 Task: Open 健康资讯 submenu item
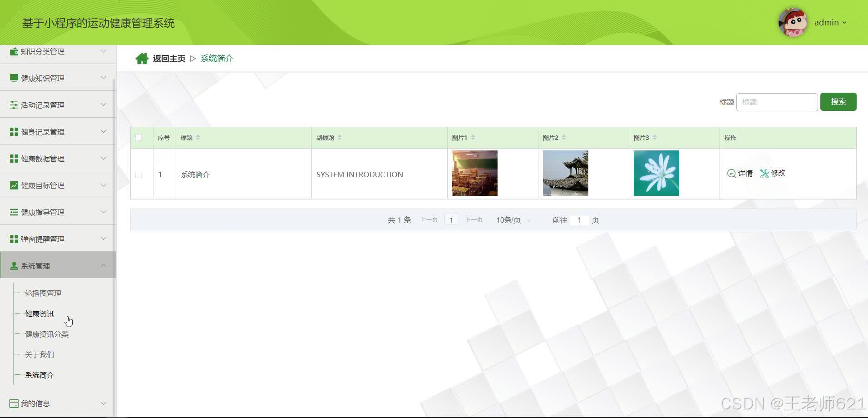(x=39, y=314)
